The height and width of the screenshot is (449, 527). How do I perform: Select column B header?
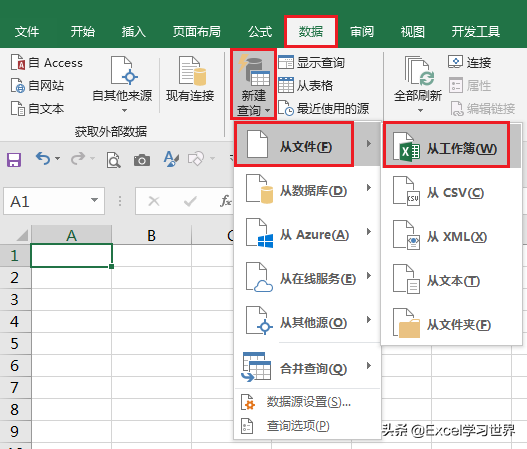152,235
